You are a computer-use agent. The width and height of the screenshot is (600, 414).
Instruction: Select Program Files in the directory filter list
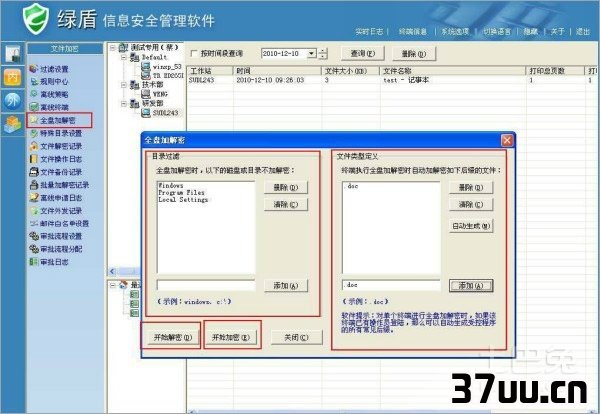[x=181, y=192]
